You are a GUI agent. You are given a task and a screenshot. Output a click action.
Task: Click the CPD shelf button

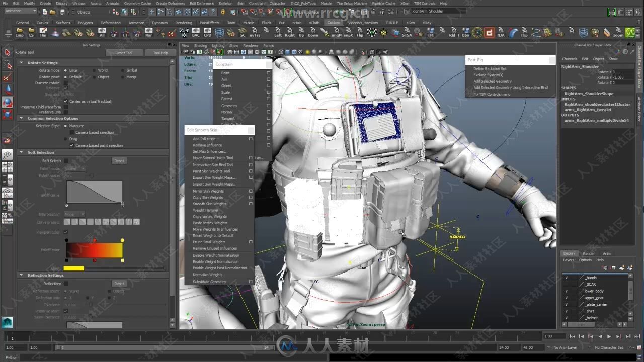click(207, 33)
